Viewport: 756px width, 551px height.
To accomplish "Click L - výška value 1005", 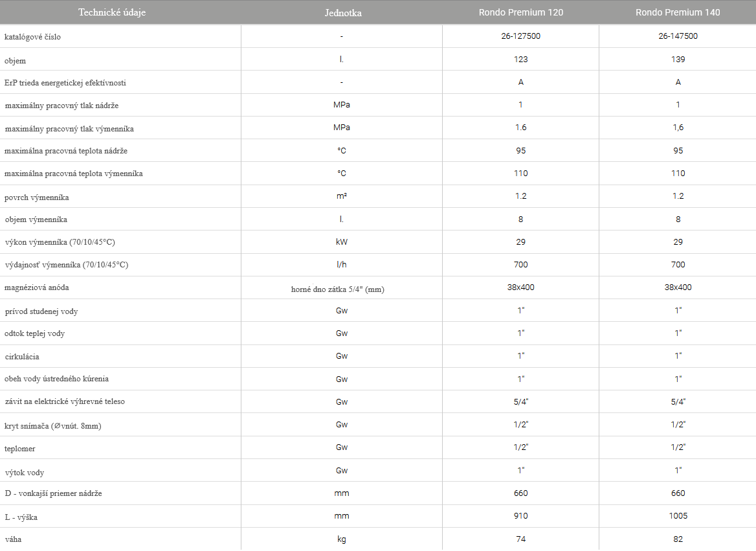I will (x=678, y=516).
